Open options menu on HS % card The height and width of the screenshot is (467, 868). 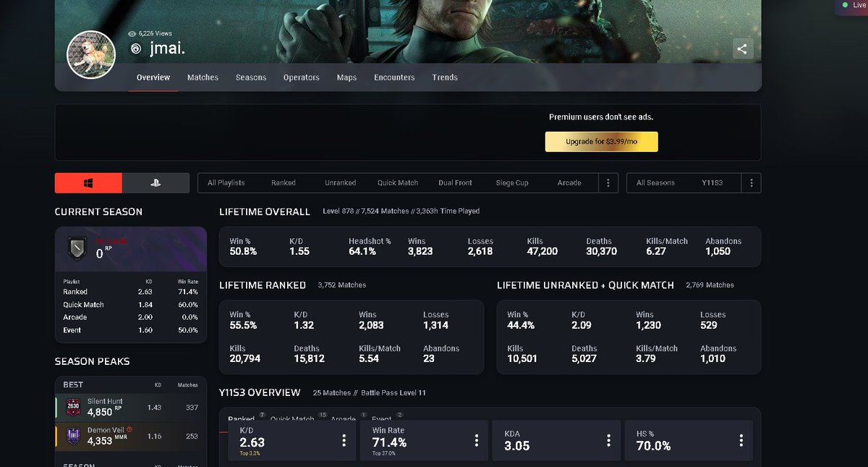pyautogui.click(x=741, y=440)
